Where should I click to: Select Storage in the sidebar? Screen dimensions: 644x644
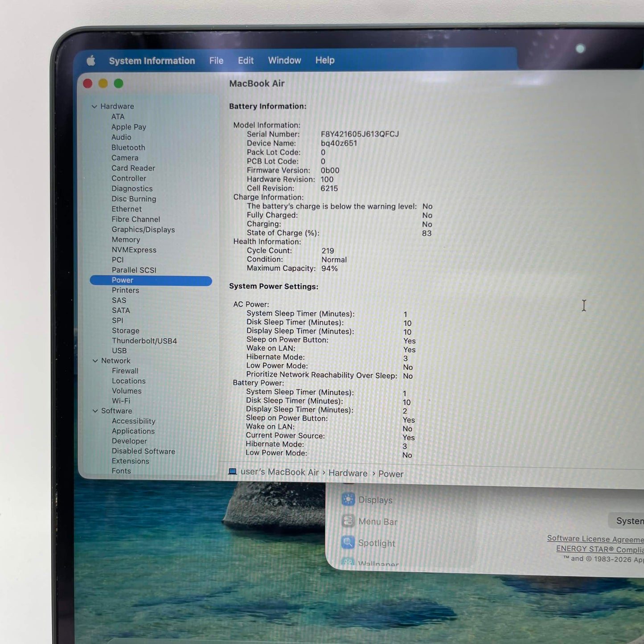coord(126,331)
